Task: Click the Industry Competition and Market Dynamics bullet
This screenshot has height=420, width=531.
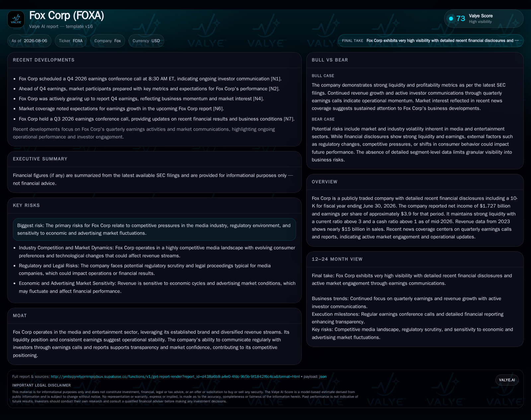Action: click(x=157, y=252)
